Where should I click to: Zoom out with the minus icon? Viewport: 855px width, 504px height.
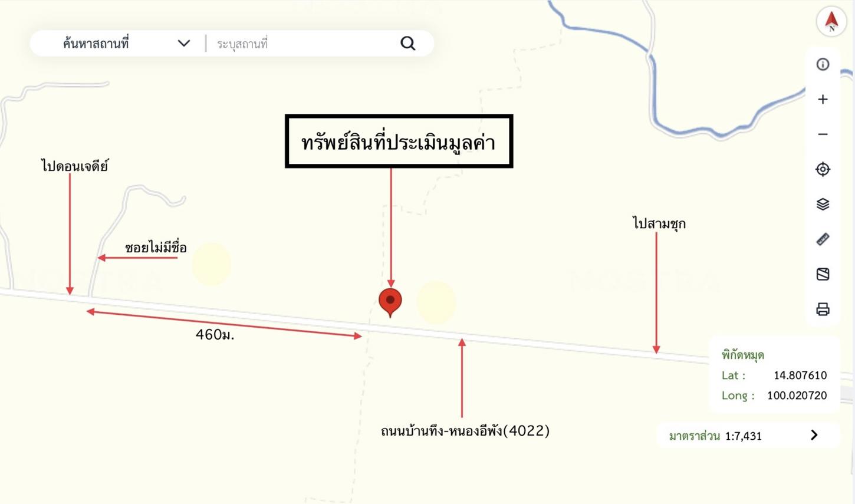[823, 134]
